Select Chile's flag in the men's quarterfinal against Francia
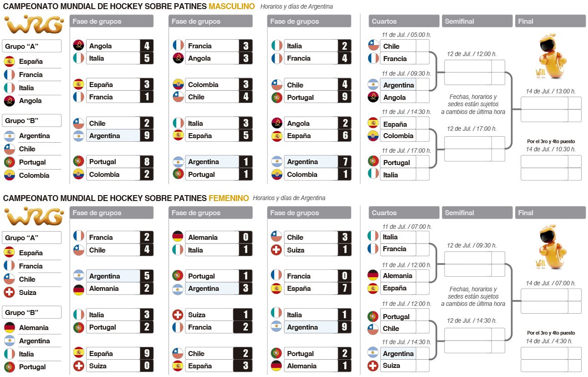 (x=373, y=46)
